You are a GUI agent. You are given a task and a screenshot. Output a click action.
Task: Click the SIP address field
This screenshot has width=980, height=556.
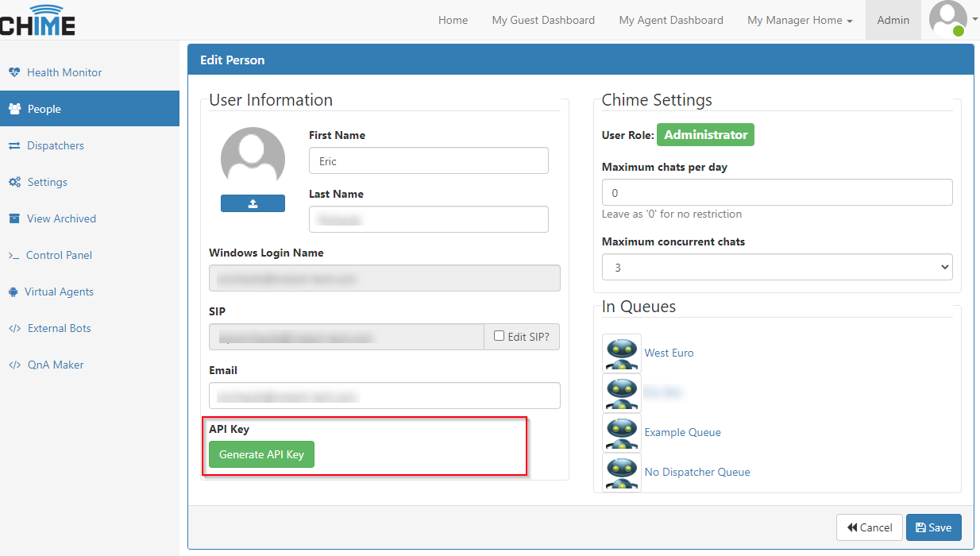point(346,337)
